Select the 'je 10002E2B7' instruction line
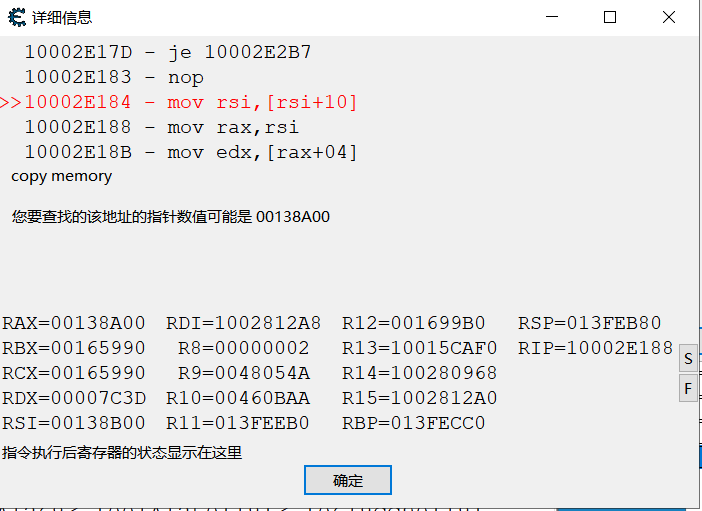This screenshot has width=702, height=511. [x=167, y=52]
